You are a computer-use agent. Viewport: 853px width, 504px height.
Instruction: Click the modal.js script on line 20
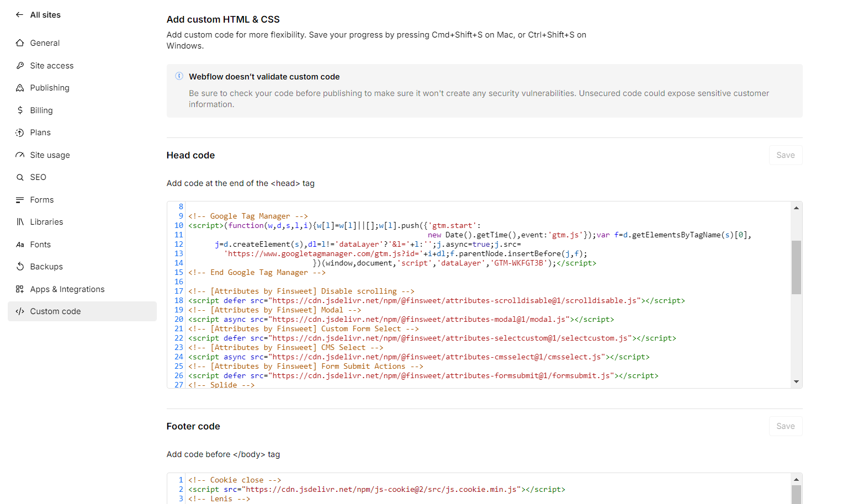coord(401,320)
